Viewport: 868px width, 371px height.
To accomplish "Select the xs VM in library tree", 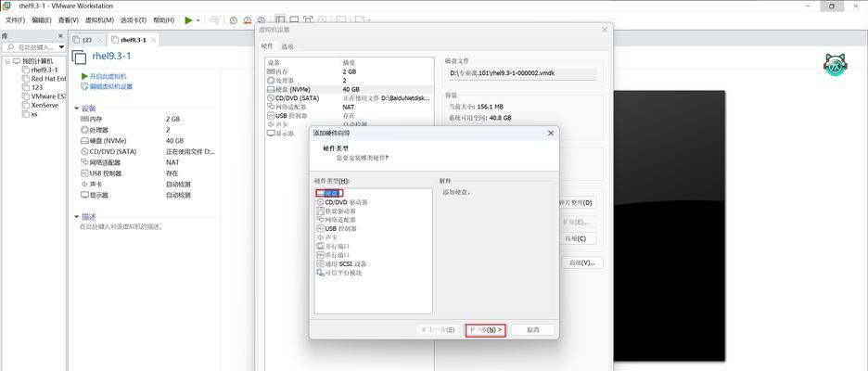I will [30, 114].
